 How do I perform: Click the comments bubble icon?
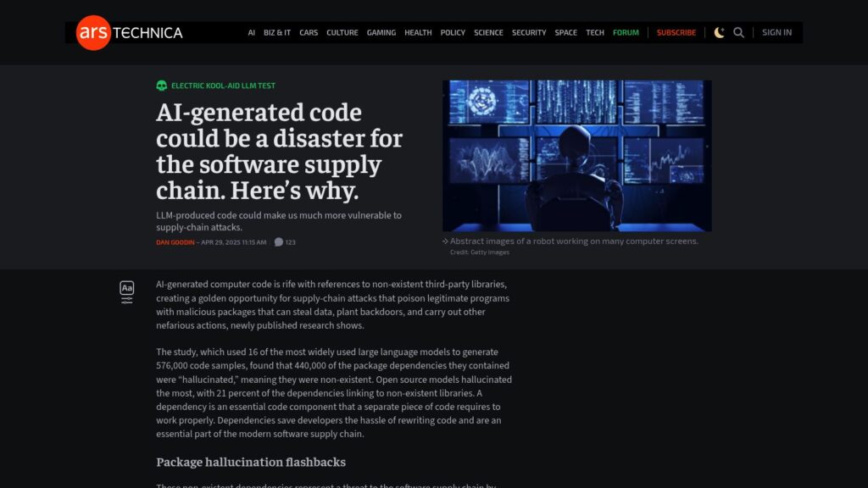click(x=278, y=241)
